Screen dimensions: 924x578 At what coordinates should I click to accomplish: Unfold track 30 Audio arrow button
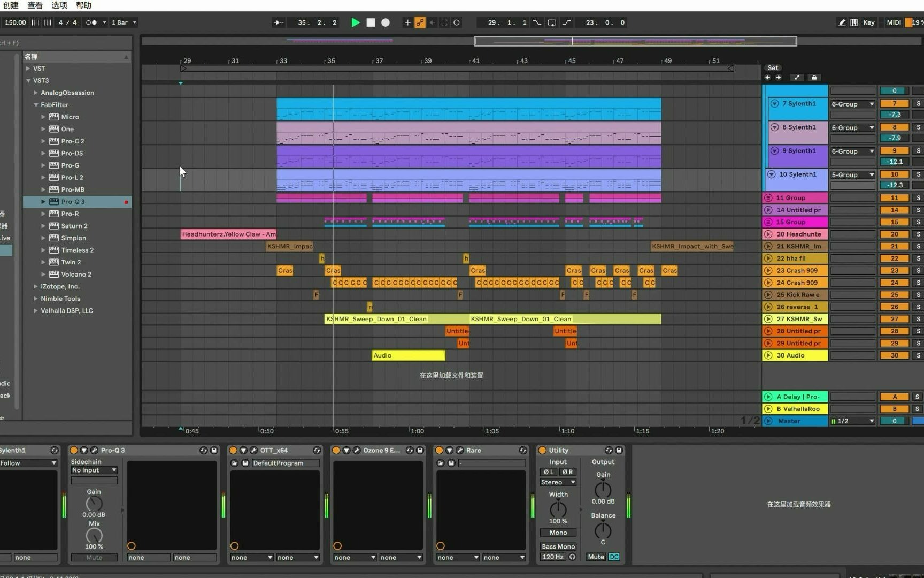click(x=768, y=355)
